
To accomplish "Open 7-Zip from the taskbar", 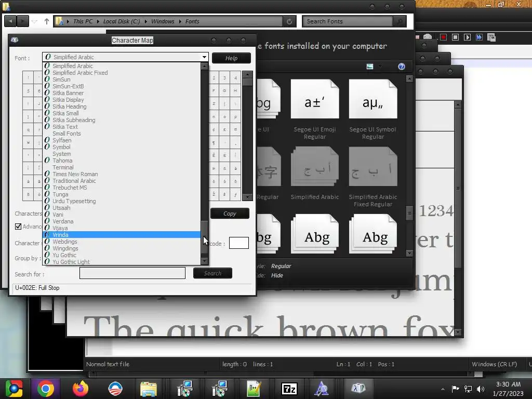I will click(x=289, y=389).
